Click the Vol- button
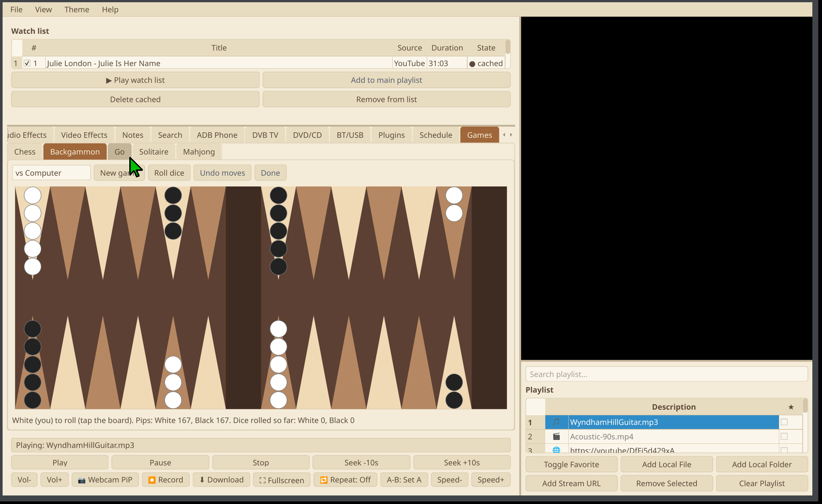The width and height of the screenshot is (822, 504). [x=24, y=480]
